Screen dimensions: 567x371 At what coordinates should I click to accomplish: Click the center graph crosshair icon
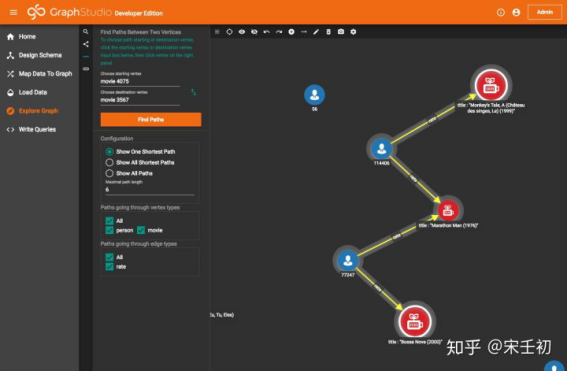pos(229,32)
